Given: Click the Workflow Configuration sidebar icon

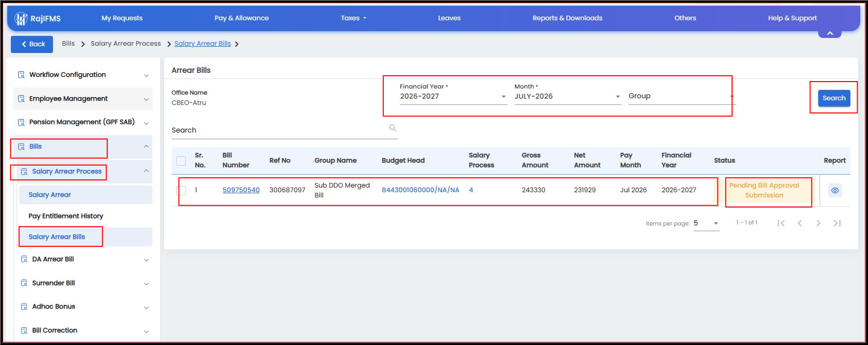Looking at the screenshot, I should (x=21, y=75).
